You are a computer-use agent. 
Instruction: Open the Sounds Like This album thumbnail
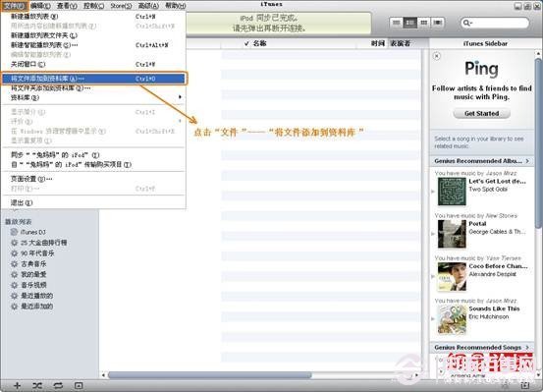452,319
